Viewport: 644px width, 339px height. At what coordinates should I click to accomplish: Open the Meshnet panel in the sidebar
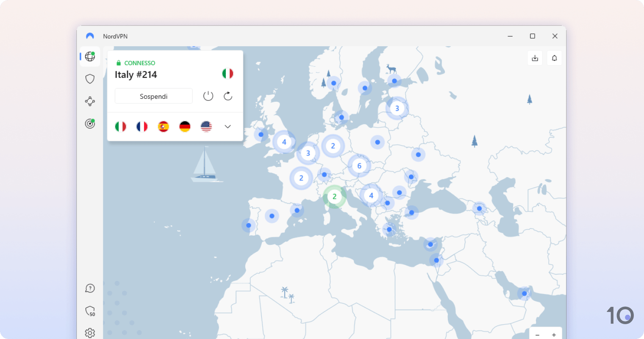tap(89, 101)
